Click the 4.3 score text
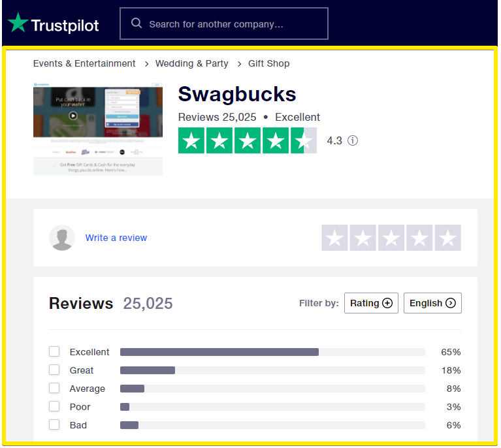The height and width of the screenshot is (448, 501). click(x=334, y=140)
